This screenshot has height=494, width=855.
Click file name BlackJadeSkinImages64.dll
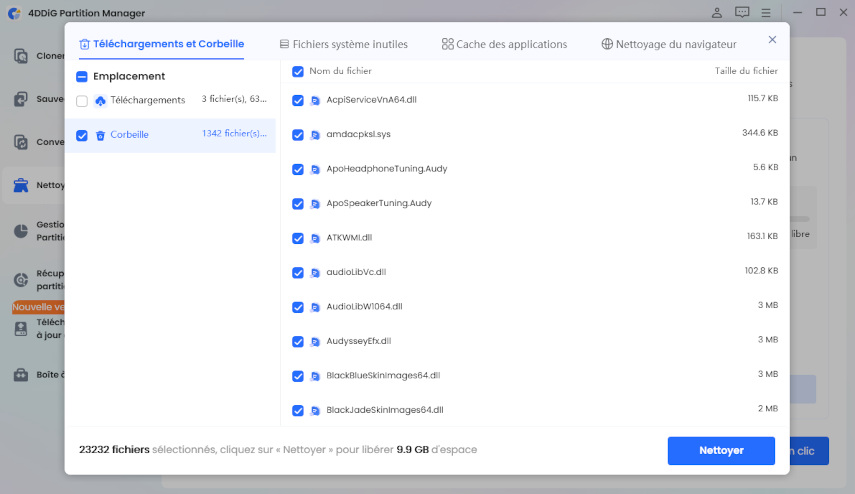coord(385,410)
